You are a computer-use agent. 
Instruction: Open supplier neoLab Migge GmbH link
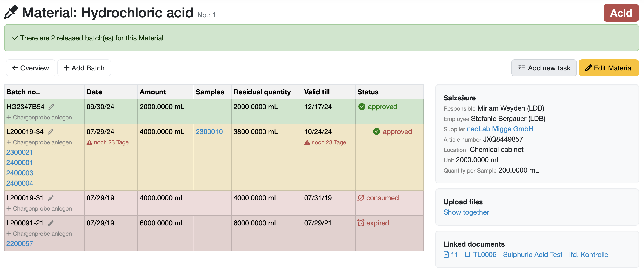[500, 129]
